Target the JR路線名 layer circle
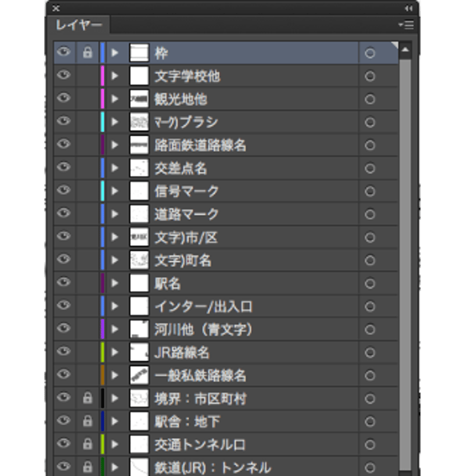The width and height of the screenshot is (476, 476). [x=370, y=353]
